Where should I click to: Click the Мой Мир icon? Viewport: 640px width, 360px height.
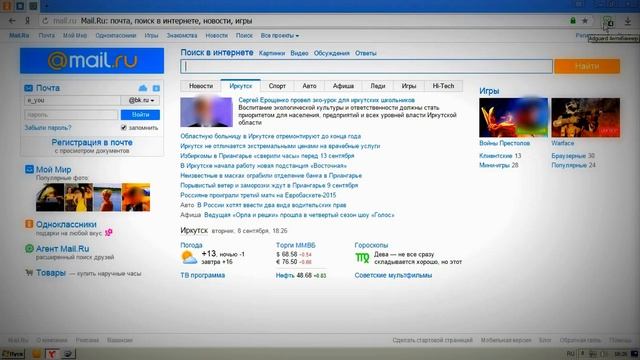(x=29, y=169)
